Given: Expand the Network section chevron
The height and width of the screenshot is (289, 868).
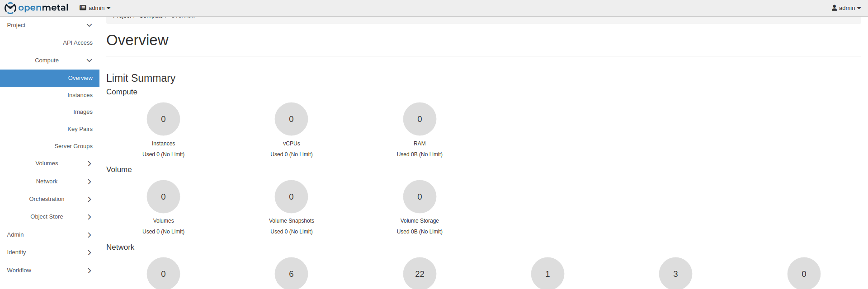Looking at the screenshot, I should click(89, 182).
